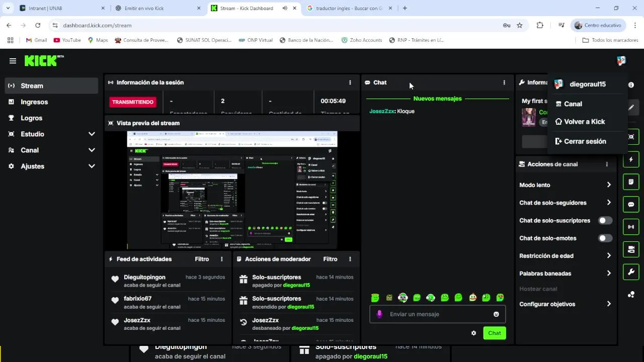Click username JosezZzx in the chat message
Screen dimensions: 644x362
pos(381,111)
